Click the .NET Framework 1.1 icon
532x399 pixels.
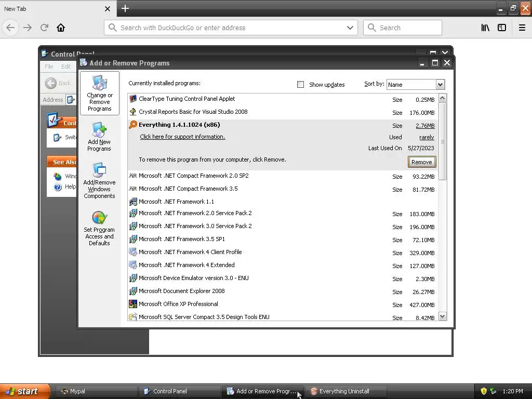click(133, 202)
